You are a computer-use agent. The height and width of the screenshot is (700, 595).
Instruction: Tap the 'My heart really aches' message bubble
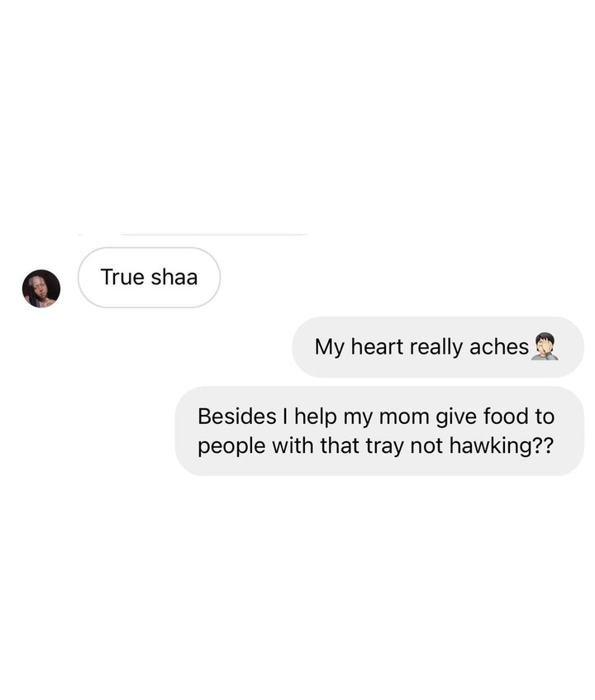pyautogui.click(x=438, y=347)
